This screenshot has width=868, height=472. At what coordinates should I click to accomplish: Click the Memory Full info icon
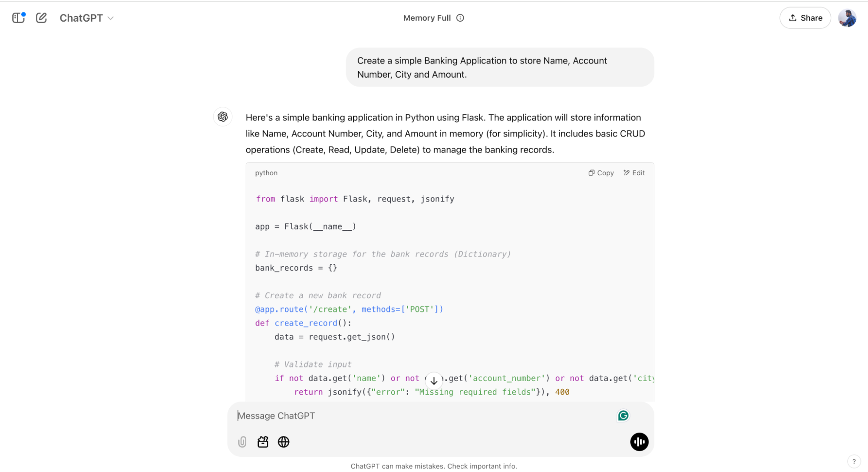460,18
